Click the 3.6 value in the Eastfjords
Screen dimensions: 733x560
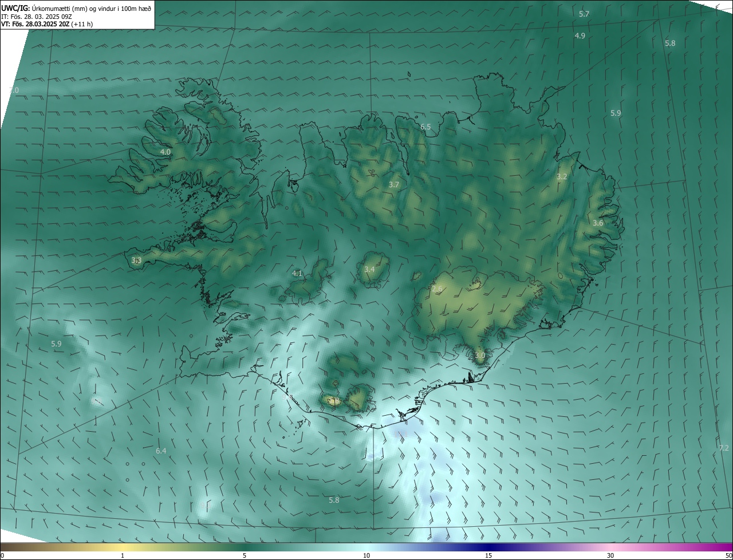598,223
